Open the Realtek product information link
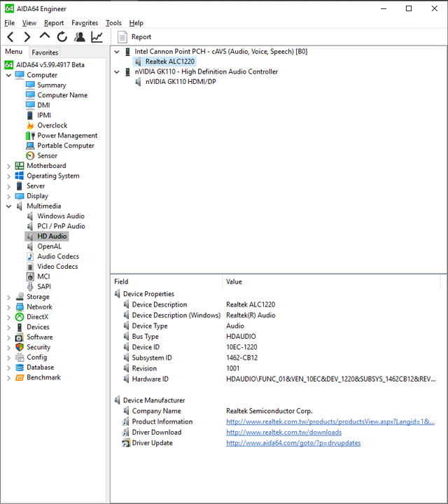The width and height of the screenshot is (448, 504). (x=330, y=421)
